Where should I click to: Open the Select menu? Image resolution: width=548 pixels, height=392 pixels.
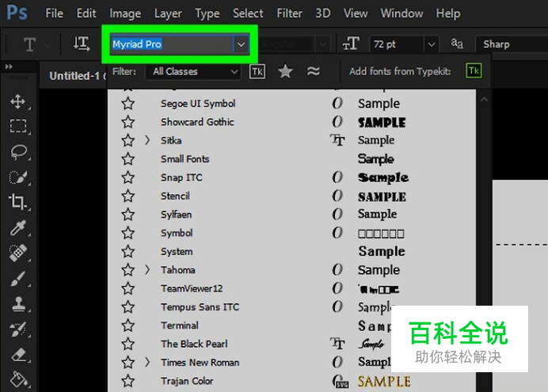(248, 13)
